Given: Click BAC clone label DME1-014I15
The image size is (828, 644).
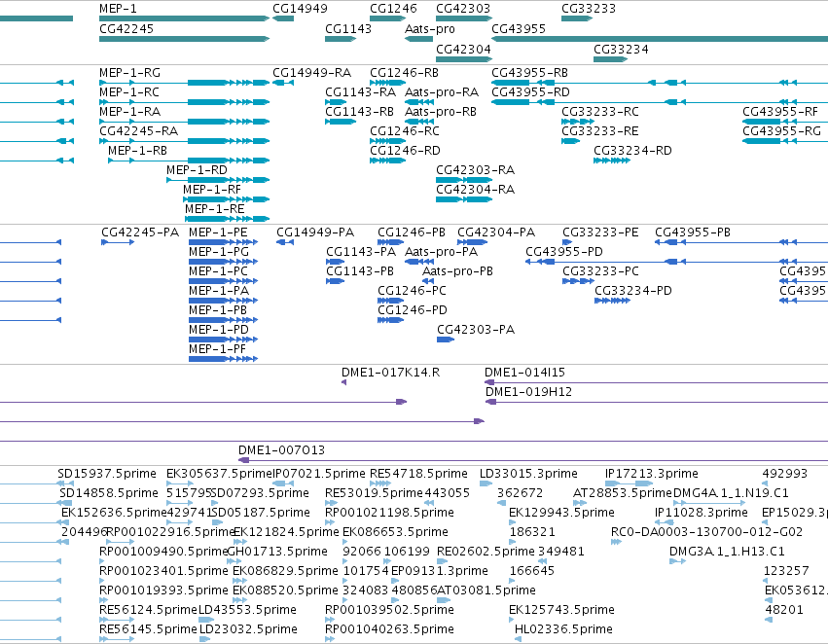Looking at the screenshot, I should pos(524,373).
